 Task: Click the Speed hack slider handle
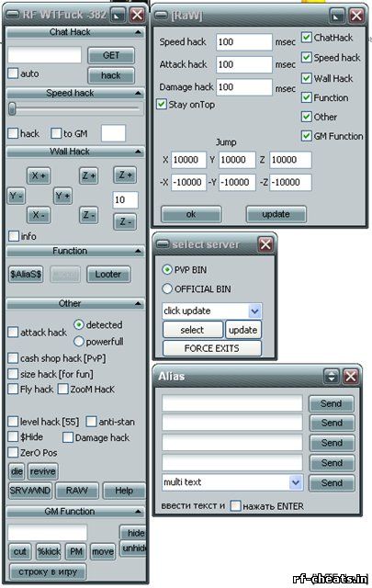coord(12,108)
